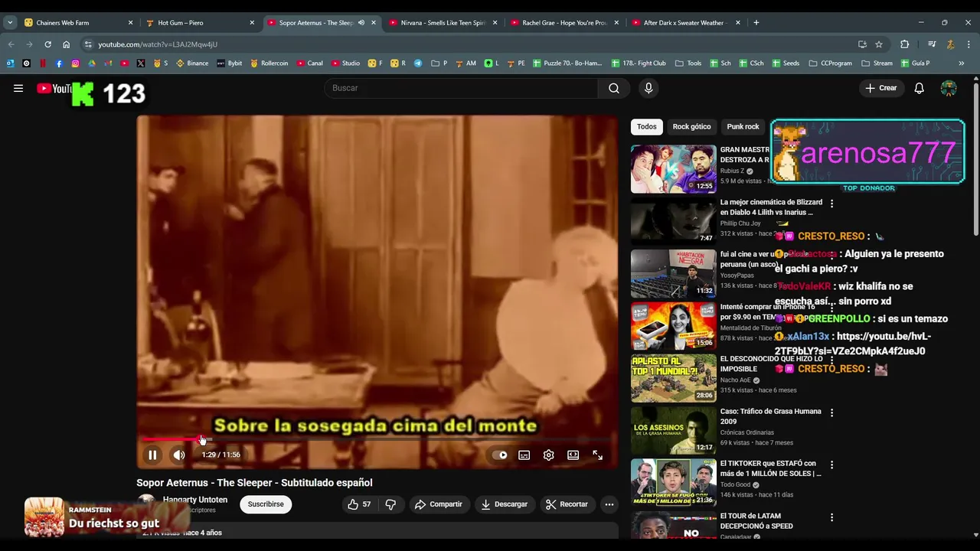
Task: Open the Habitación Negra video thumbnail
Action: click(x=674, y=274)
